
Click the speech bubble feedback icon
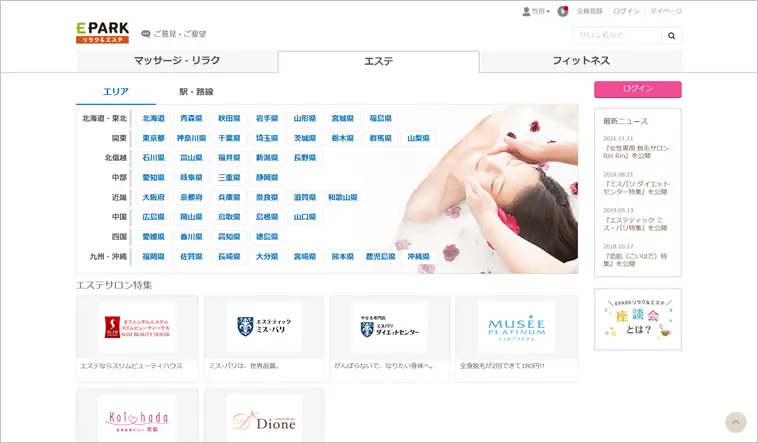(146, 34)
